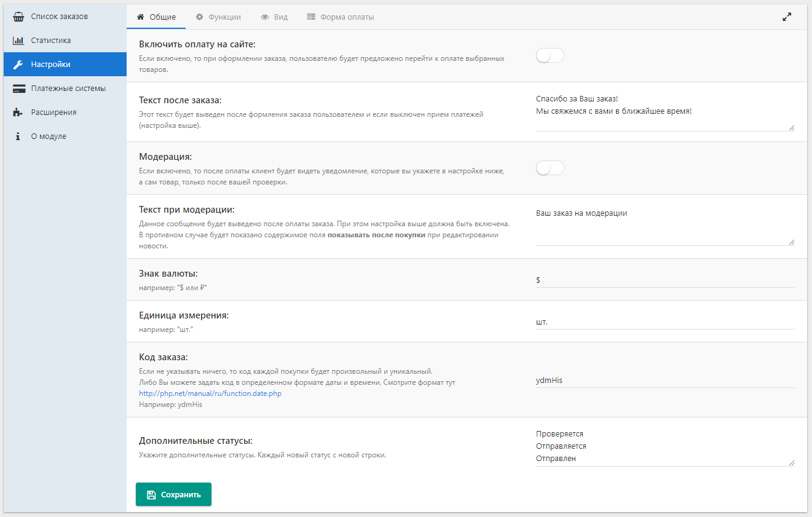Click the wrench icon in sidebar
The height and width of the screenshot is (517, 812).
pos(18,65)
